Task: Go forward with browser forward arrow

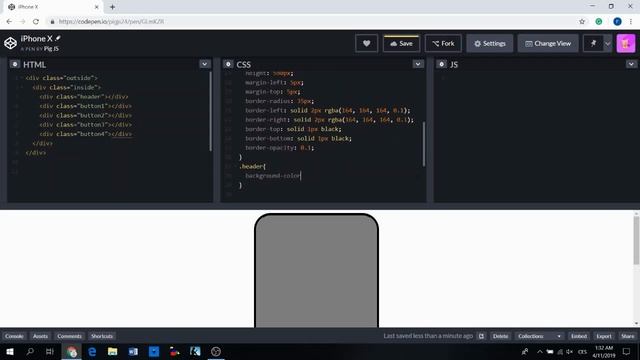Action: tap(22, 22)
